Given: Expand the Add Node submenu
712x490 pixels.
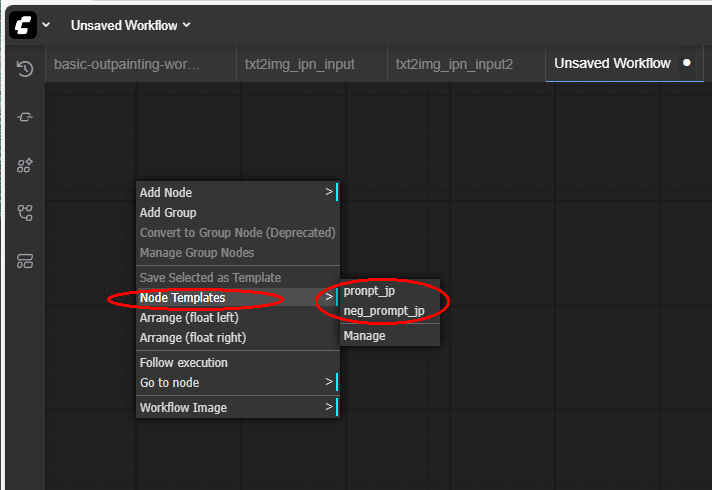Looking at the screenshot, I should click(x=238, y=192).
